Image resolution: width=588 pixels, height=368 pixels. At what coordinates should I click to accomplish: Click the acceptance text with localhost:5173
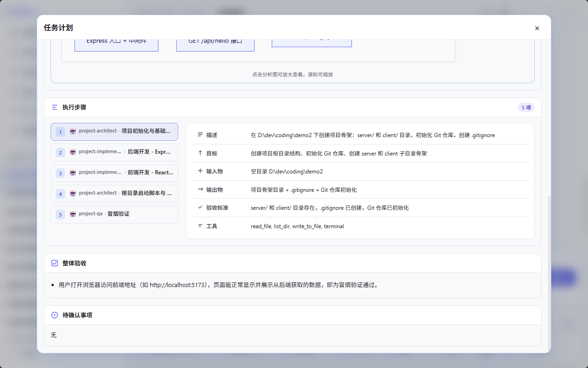click(x=218, y=285)
